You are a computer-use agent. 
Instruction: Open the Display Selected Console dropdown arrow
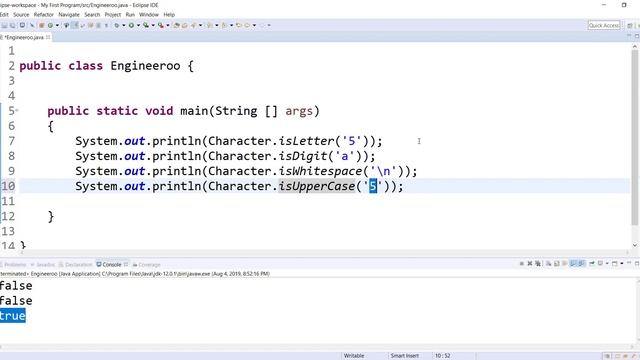607,264
